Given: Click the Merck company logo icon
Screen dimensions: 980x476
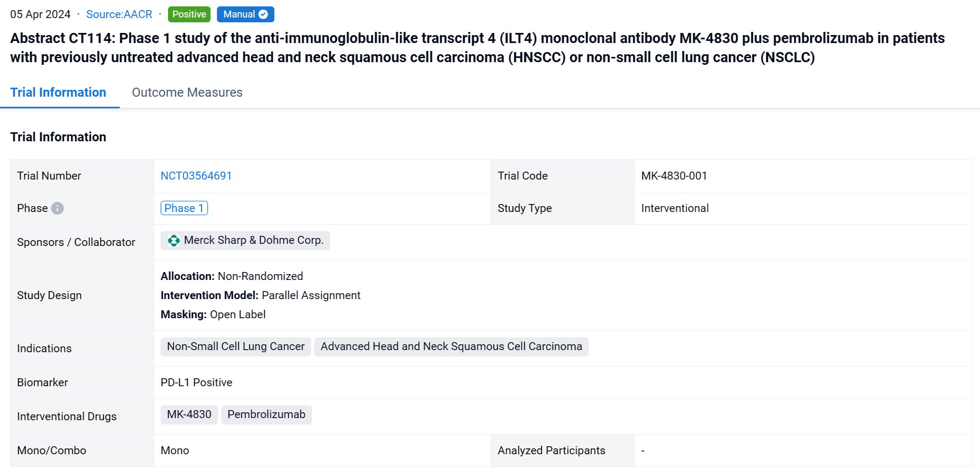Looking at the screenshot, I should [173, 241].
